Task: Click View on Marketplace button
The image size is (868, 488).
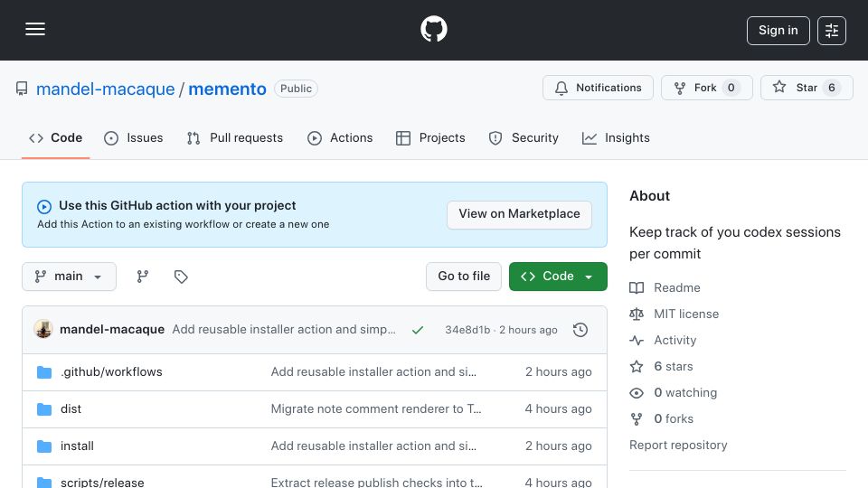Action: (519, 214)
